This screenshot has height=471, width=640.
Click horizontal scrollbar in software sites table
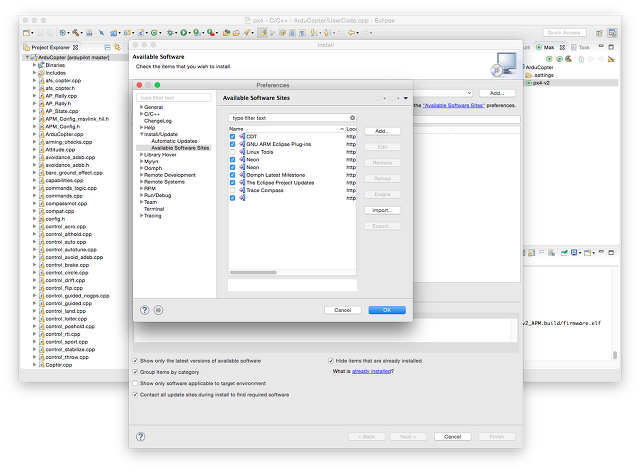[253, 272]
